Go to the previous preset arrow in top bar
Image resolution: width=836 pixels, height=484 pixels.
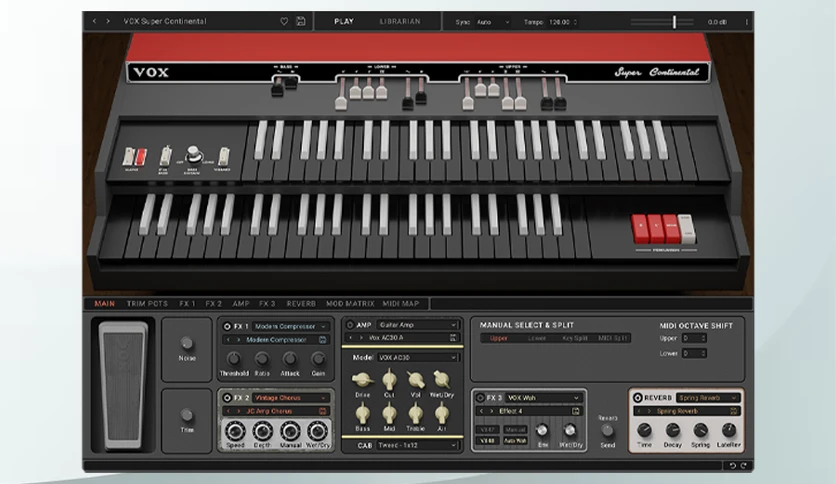(94, 21)
